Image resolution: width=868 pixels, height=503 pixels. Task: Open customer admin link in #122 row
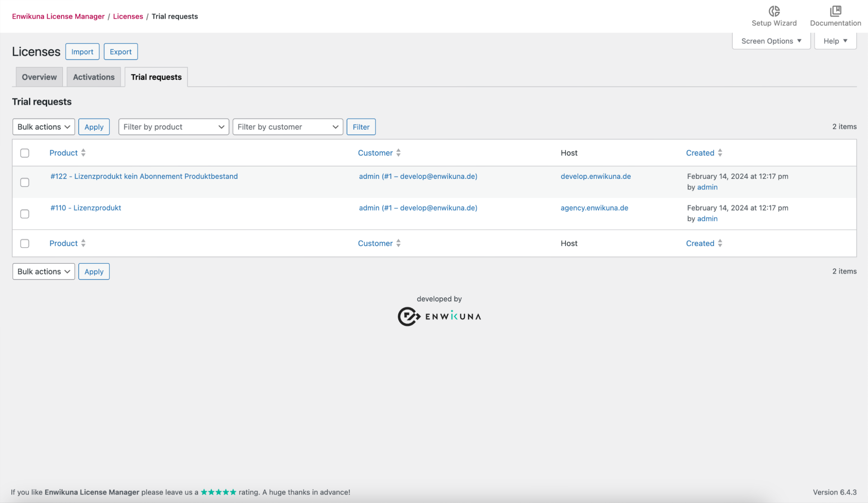pos(418,176)
